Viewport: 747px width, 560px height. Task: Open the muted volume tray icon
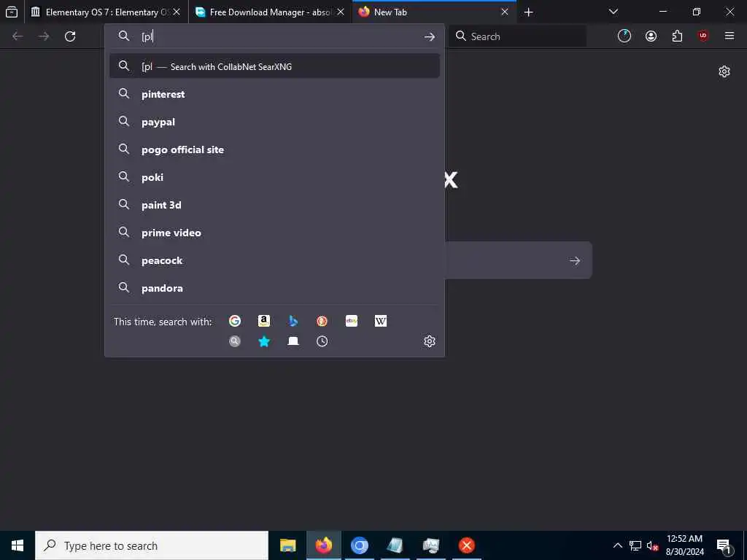tap(652, 545)
